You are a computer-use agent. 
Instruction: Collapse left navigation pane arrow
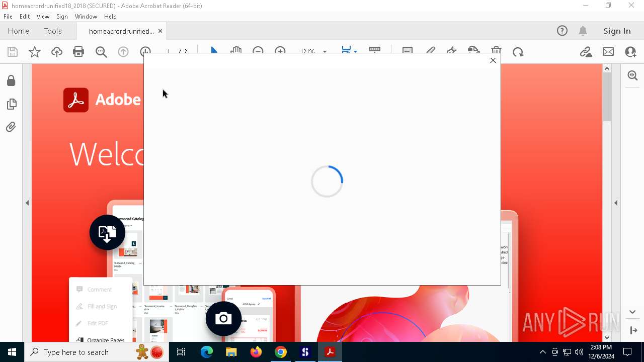point(27,203)
